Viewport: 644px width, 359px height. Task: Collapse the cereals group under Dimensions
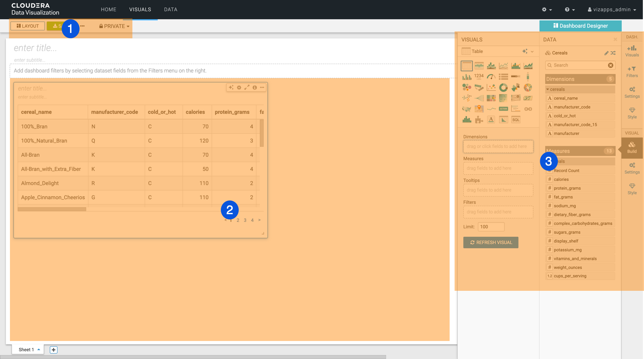(x=548, y=89)
